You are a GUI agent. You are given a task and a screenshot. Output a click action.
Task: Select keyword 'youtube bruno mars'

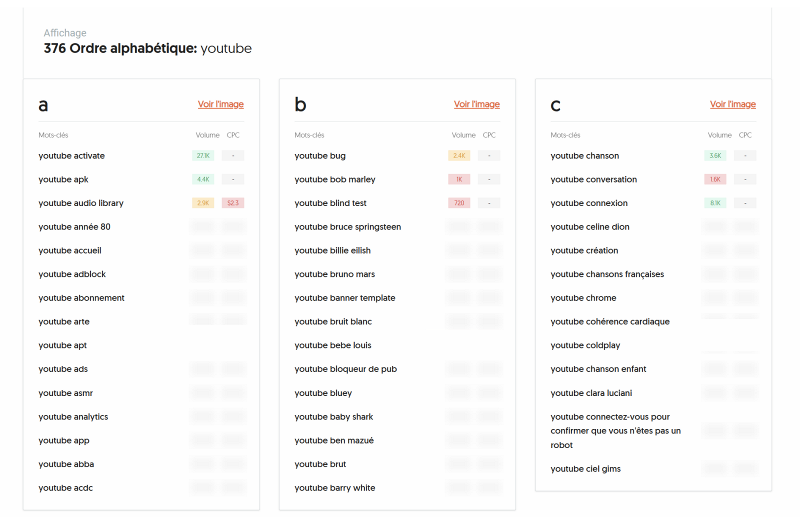coord(335,274)
